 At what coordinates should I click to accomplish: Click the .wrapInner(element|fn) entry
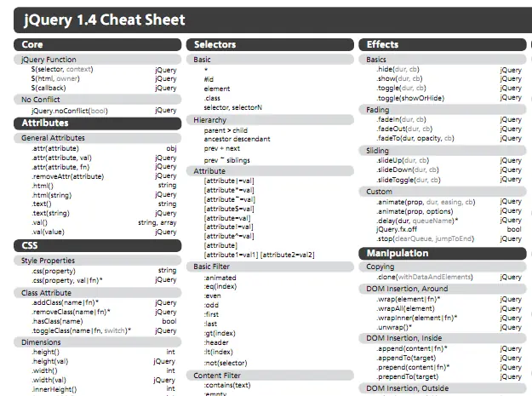tap(416, 318)
